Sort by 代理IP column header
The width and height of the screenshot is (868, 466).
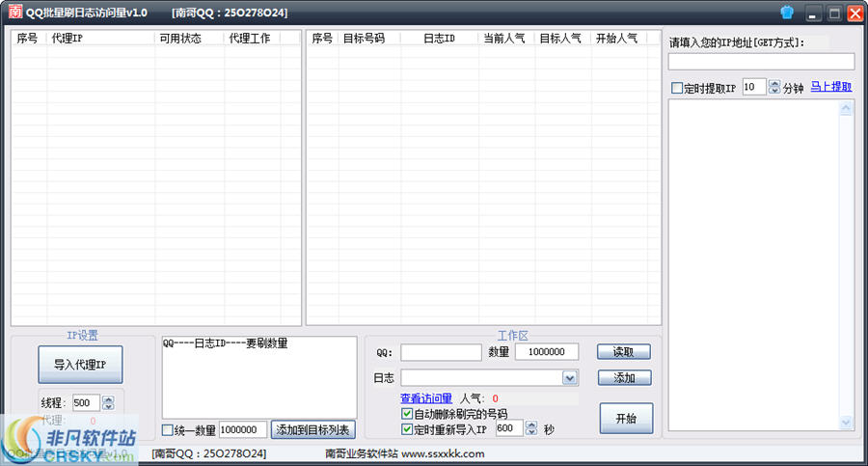(100, 38)
